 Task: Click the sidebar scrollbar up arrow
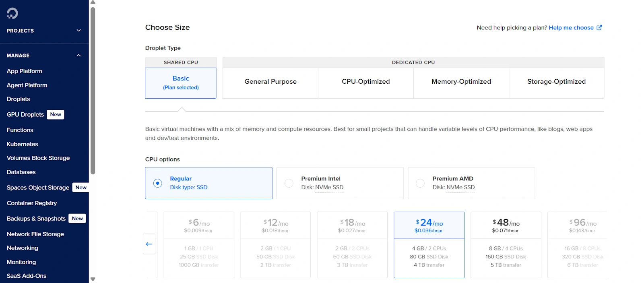[x=93, y=2]
